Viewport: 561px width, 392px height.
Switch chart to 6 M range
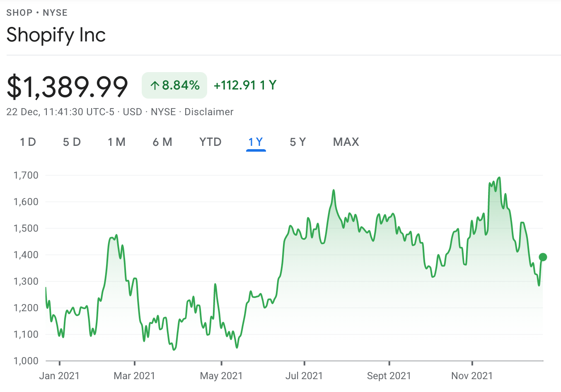click(x=162, y=142)
